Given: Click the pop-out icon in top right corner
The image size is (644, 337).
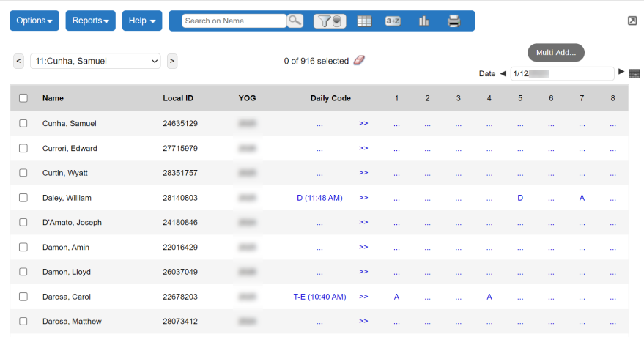Looking at the screenshot, I should tap(632, 21).
